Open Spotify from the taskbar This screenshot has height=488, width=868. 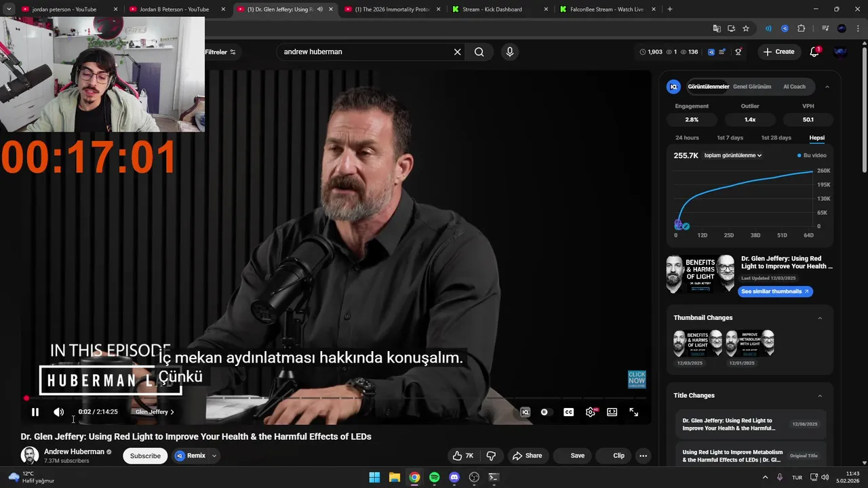click(435, 477)
